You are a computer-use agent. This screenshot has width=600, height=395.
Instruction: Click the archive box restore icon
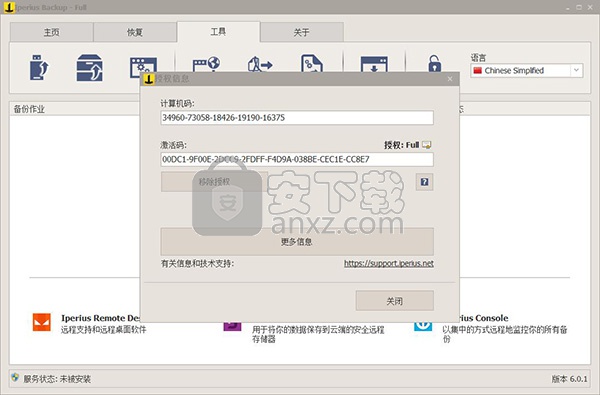(x=90, y=67)
